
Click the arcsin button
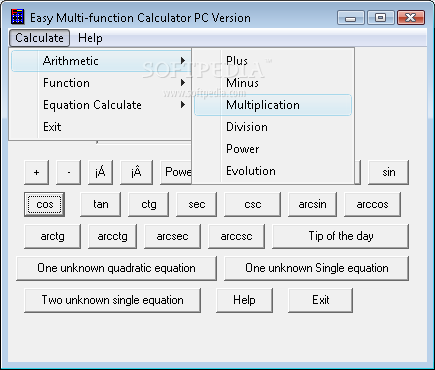tap(313, 204)
